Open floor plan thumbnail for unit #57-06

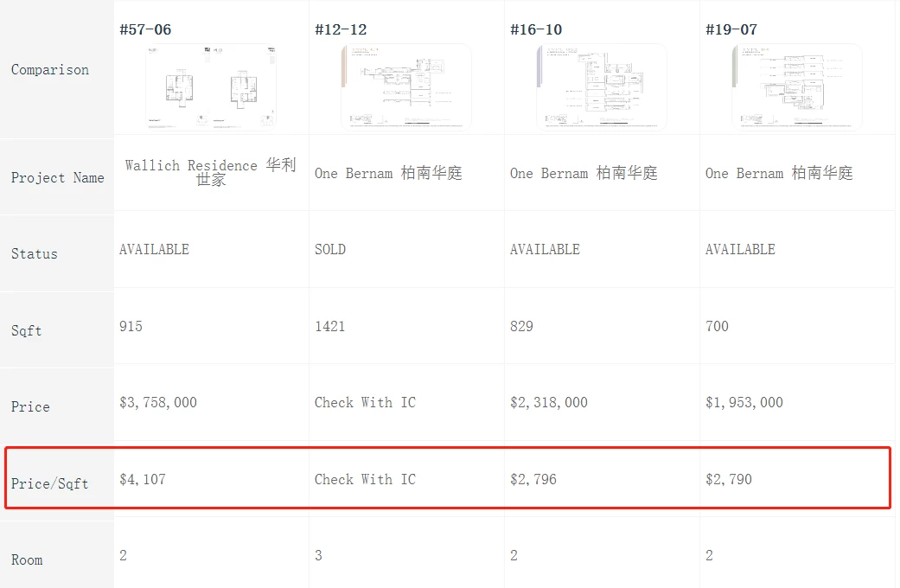[211, 87]
